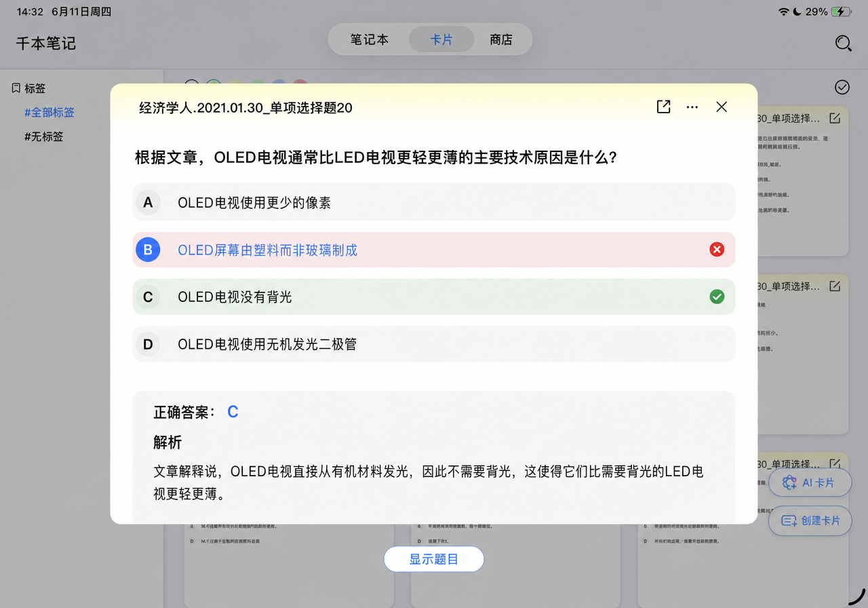
Task: Select answer option A circle
Action: [x=148, y=202]
